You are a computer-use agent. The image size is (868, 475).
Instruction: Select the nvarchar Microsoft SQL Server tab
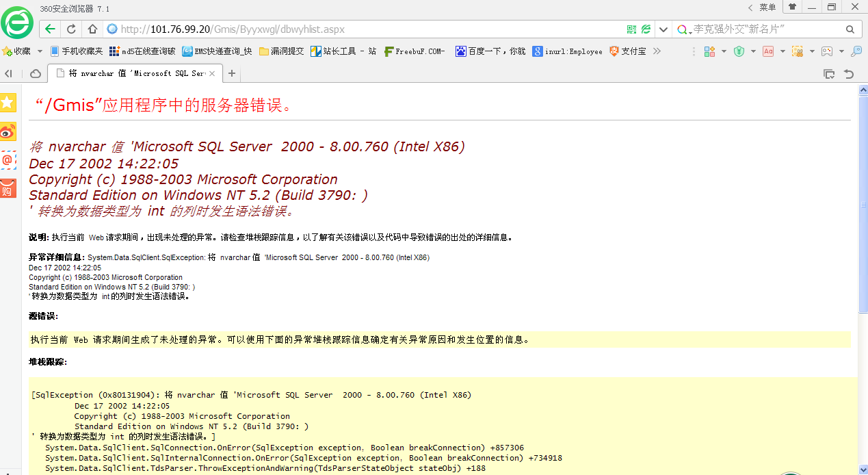pos(135,73)
